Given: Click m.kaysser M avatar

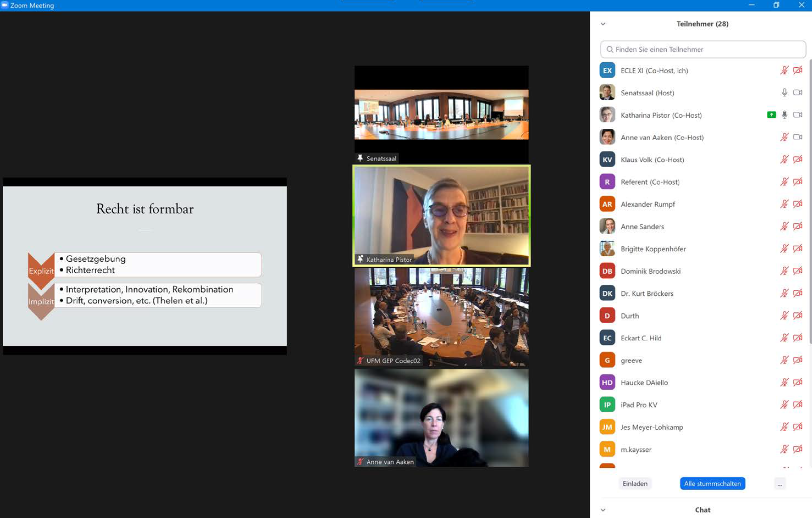Looking at the screenshot, I should (x=607, y=449).
